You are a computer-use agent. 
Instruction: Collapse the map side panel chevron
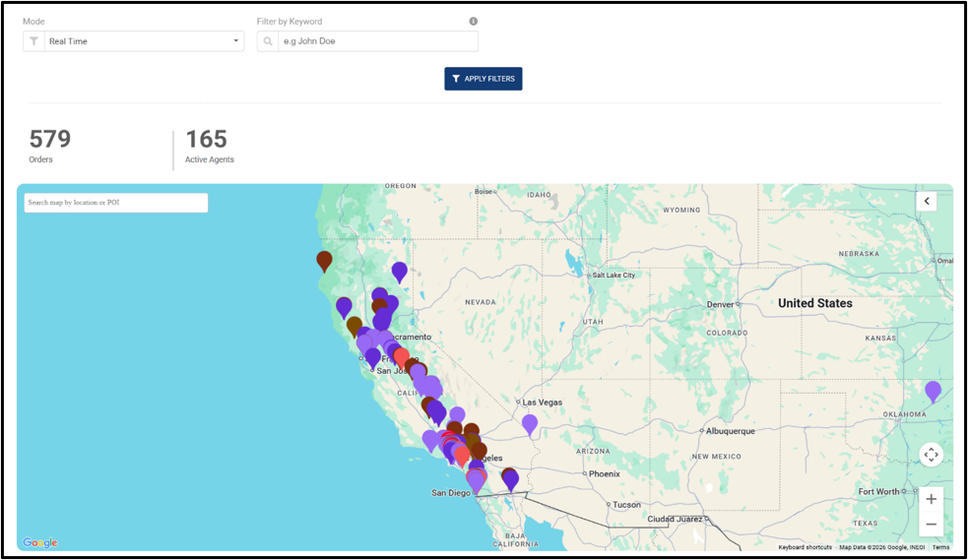(927, 201)
